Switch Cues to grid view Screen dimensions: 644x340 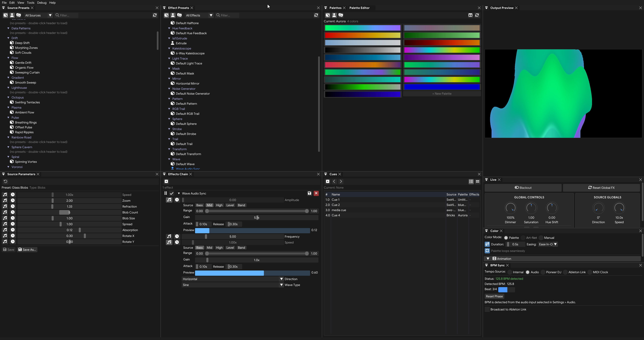(477, 181)
